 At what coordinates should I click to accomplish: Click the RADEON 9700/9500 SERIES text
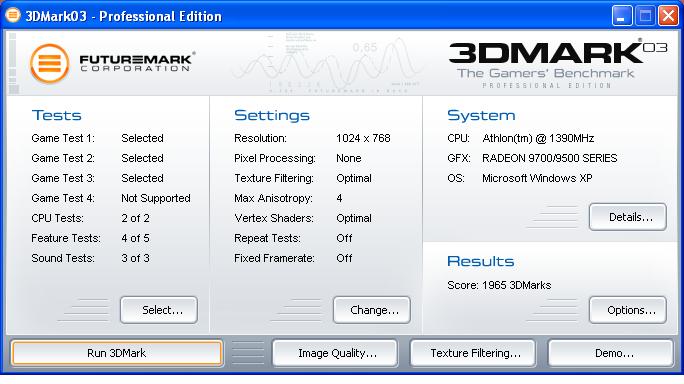pyautogui.click(x=550, y=158)
